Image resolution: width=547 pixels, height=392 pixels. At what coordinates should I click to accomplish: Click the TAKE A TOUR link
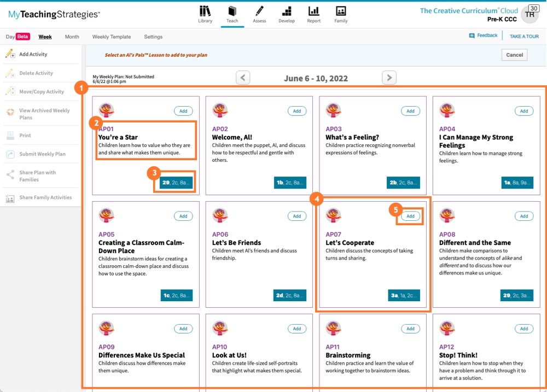pos(524,37)
